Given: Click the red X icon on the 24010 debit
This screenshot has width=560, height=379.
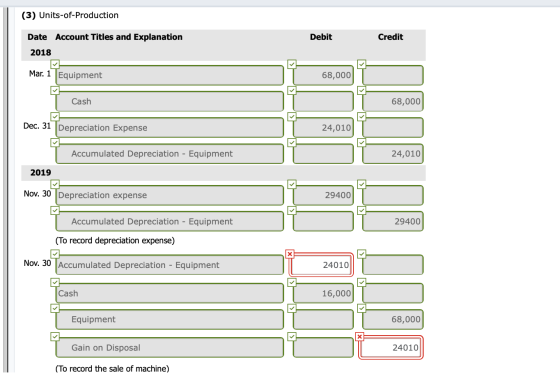Looking at the screenshot, I should point(290,254).
